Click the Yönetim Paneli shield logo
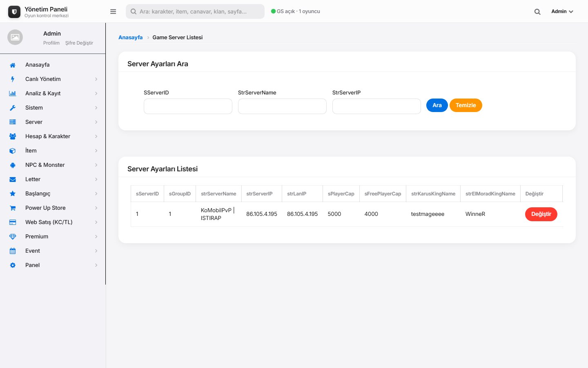The height and width of the screenshot is (368, 588). point(14,12)
